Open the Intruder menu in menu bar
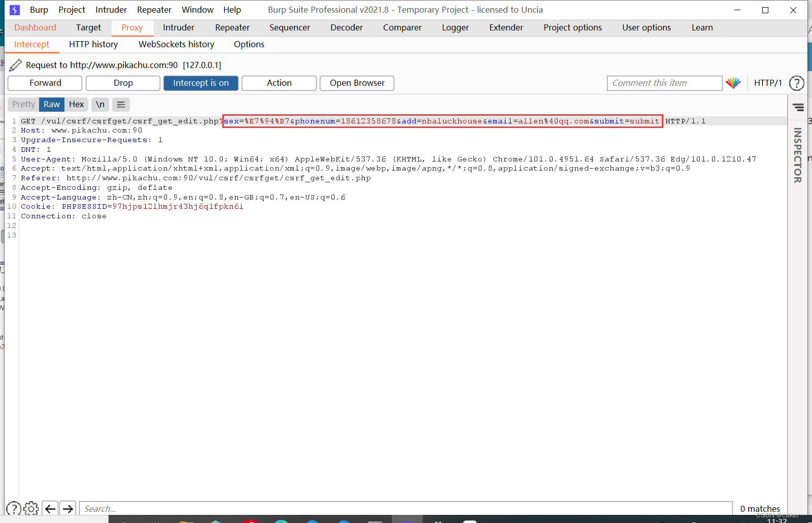This screenshot has height=523, width=812. pyautogui.click(x=111, y=10)
